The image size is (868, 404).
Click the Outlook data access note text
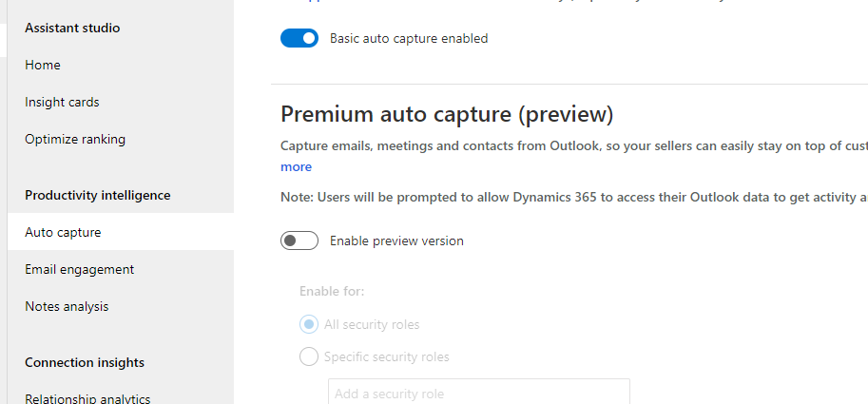point(574,197)
